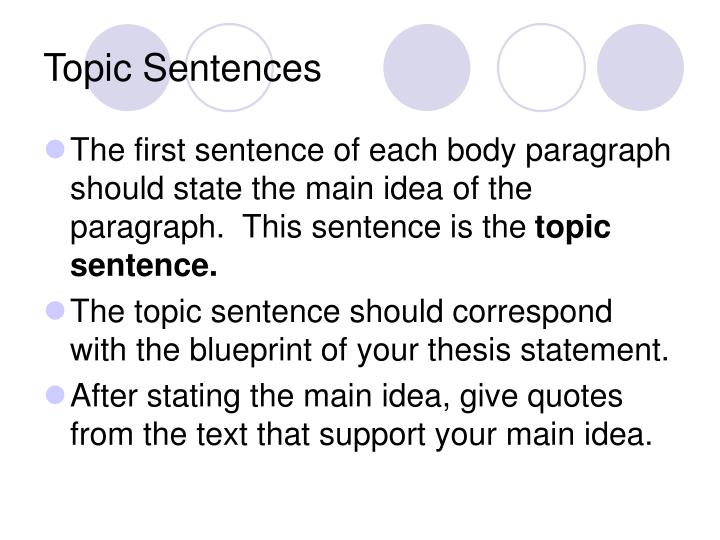Select the outlined circle behind the word 'Sentences'
Viewport: 720px width, 540px height.
coord(229,68)
